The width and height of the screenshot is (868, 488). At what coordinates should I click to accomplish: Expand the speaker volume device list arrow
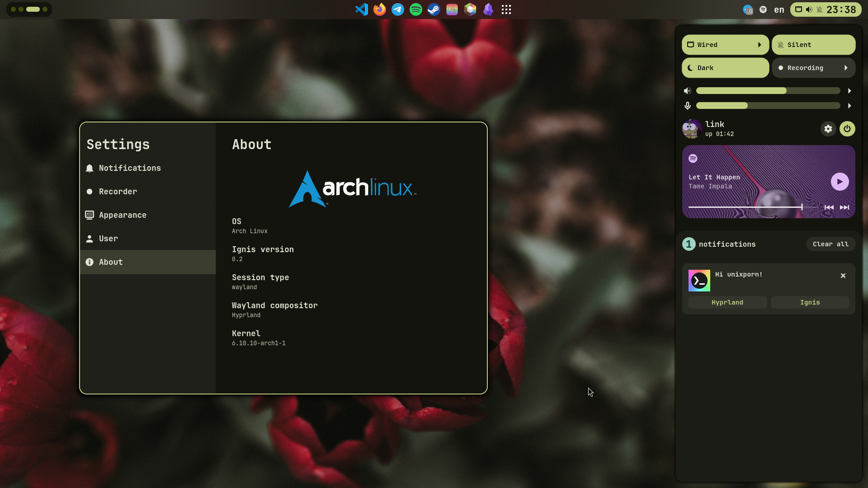click(849, 91)
